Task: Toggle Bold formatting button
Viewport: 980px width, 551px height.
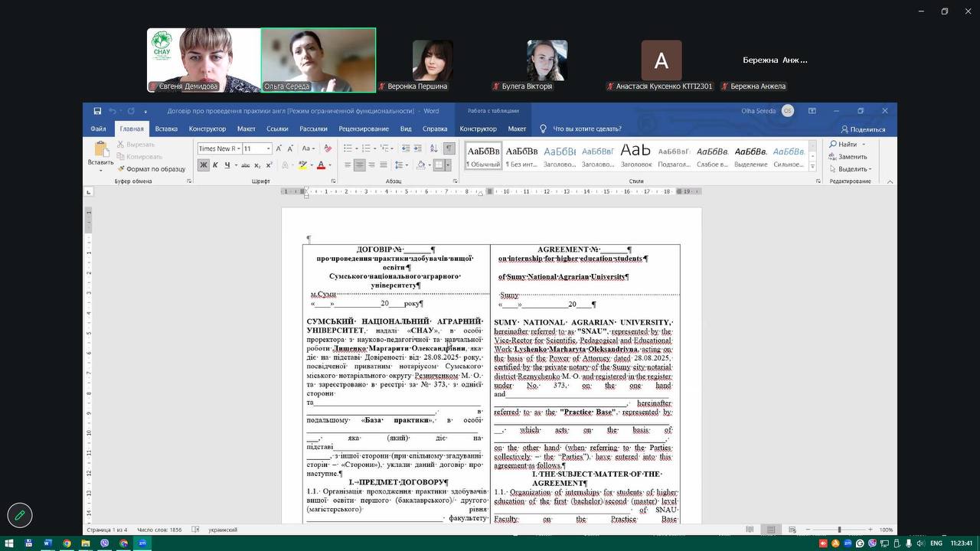Action: click(x=203, y=165)
